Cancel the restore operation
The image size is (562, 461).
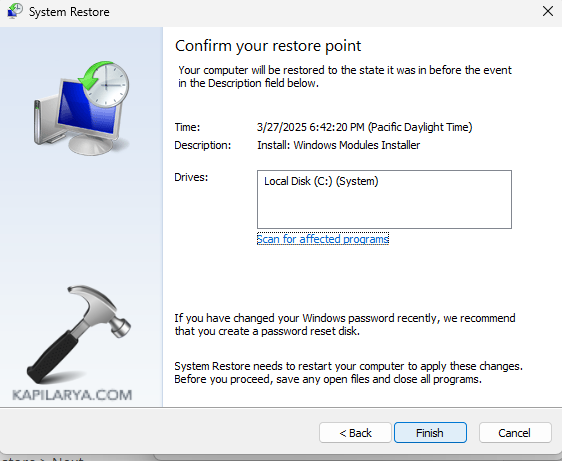click(515, 433)
